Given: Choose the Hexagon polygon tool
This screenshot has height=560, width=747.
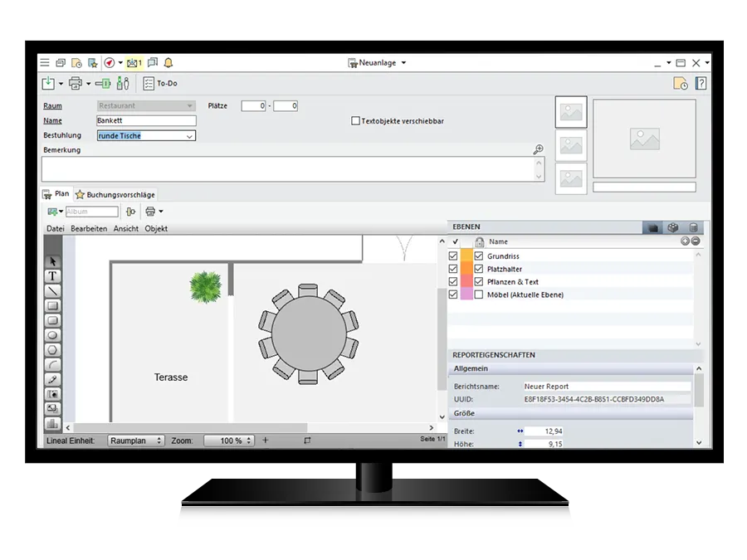Looking at the screenshot, I should tap(53, 350).
